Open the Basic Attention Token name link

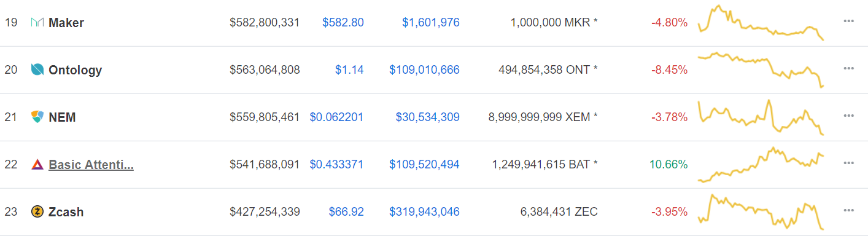91,165
